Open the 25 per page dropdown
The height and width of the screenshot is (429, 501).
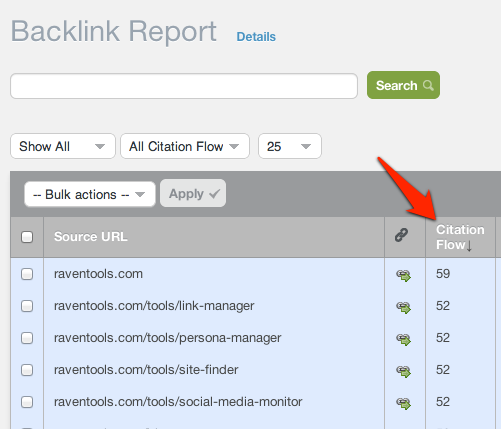(x=290, y=146)
